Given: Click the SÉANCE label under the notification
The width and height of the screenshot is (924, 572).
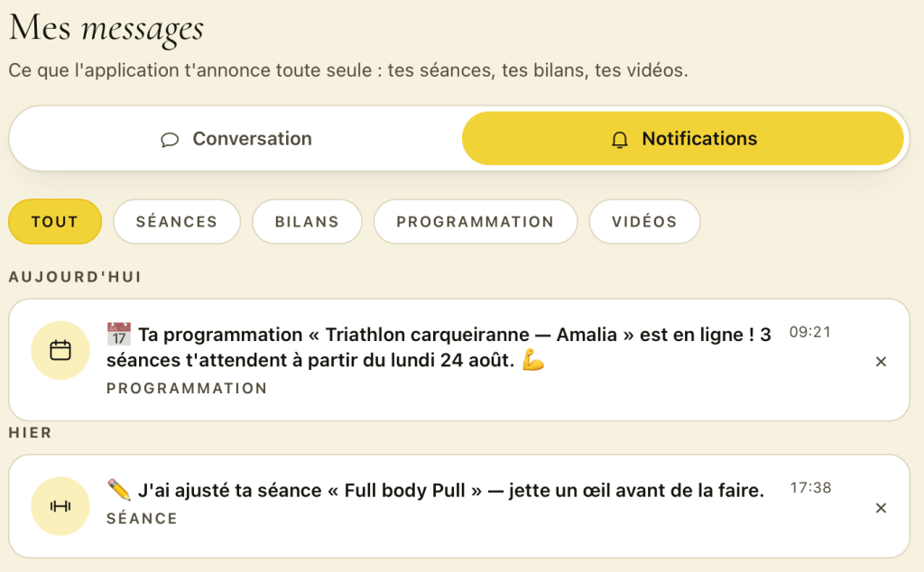Looking at the screenshot, I should [x=142, y=519].
